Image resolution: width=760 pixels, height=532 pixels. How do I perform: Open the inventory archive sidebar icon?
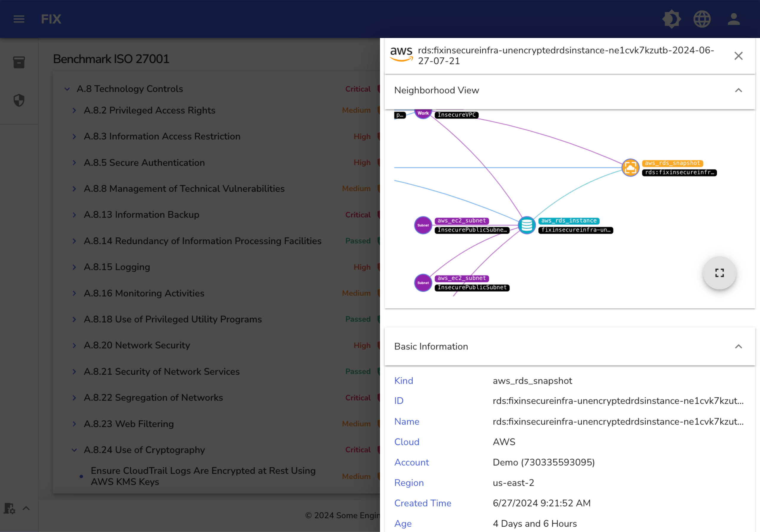19,62
